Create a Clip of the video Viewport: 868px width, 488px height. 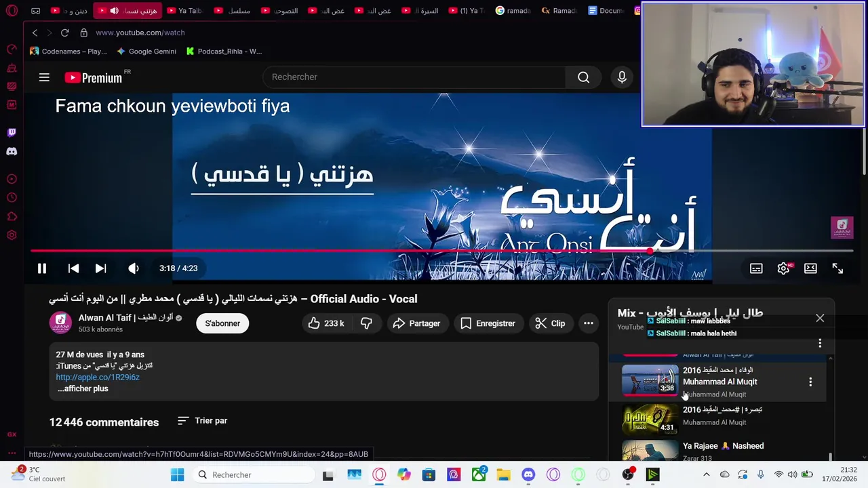(550, 323)
